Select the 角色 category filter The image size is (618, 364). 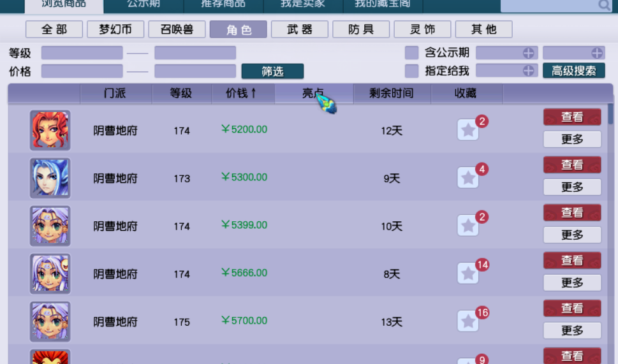[x=239, y=30]
